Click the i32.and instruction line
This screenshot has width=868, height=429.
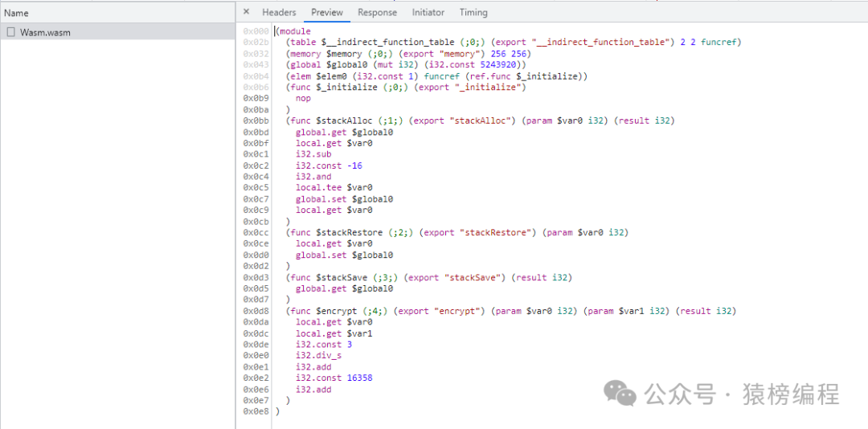313,177
